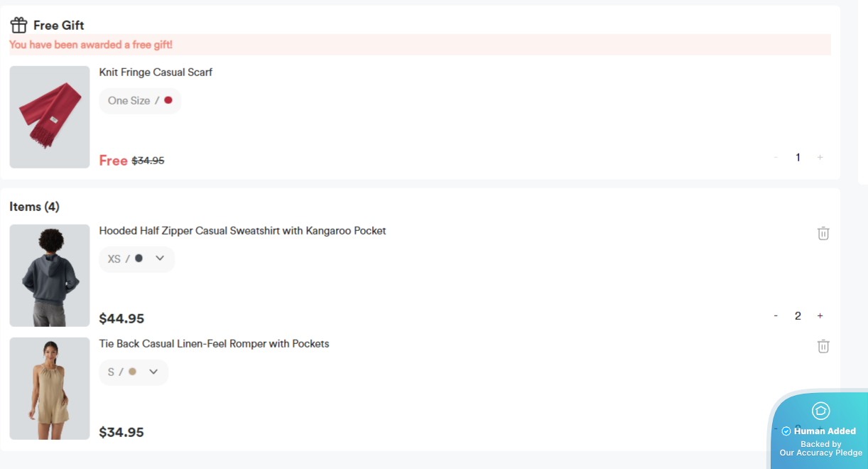This screenshot has width=868, height=469.
Task: Expand the S size dropdown for the romper
Action: (153, 372)
